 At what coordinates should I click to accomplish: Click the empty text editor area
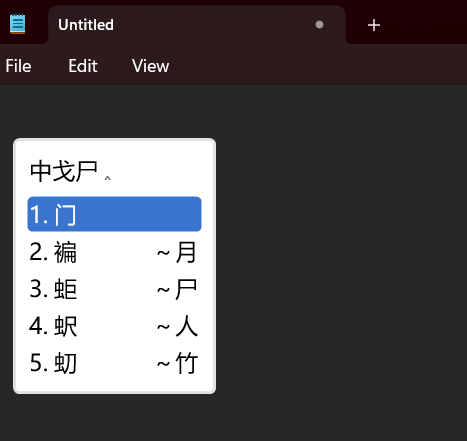click(333, 260)
